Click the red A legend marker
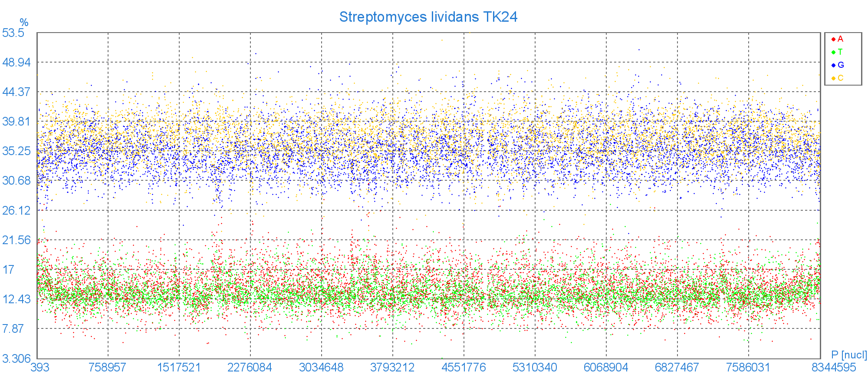868x391 pixels. pyautogui.click(x=833, y=40)
